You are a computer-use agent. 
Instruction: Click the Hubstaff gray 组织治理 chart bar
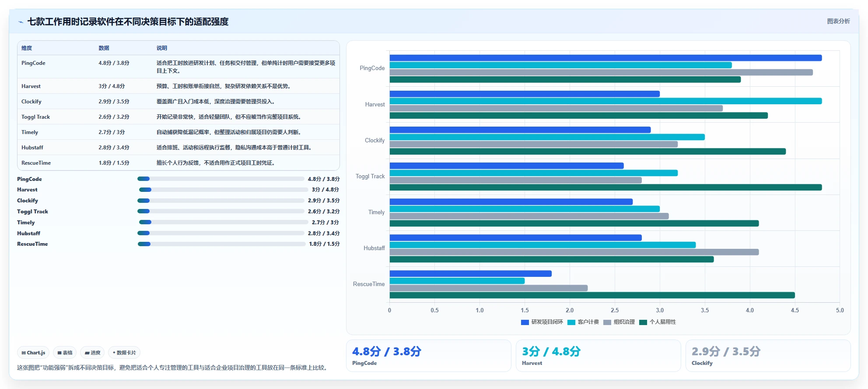(574, 252)
